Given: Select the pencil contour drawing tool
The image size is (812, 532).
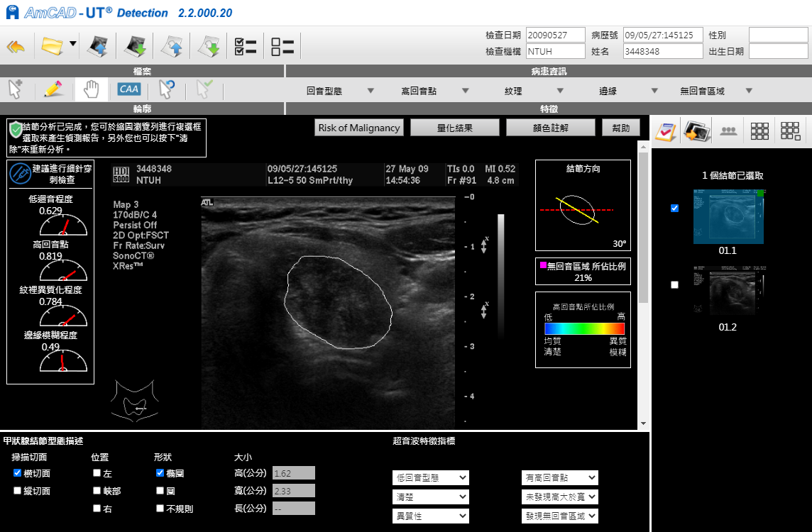Looking at the screenshot, I should [53, 89].
